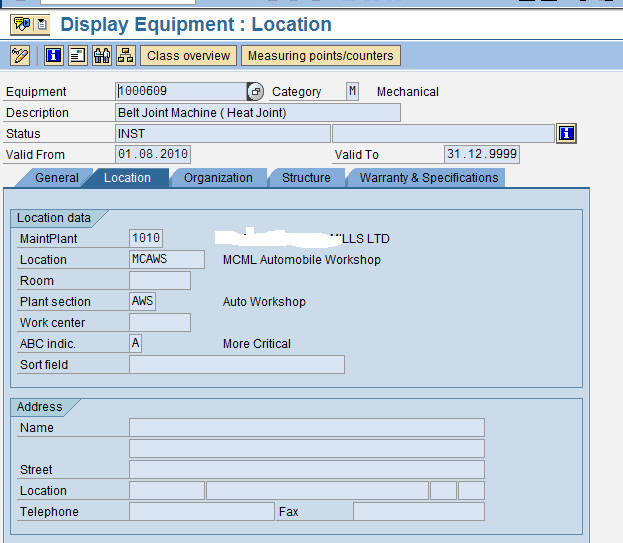The image size is (623, 543).
Task: Switch to the Organization tab
Action: coord(218,178)
